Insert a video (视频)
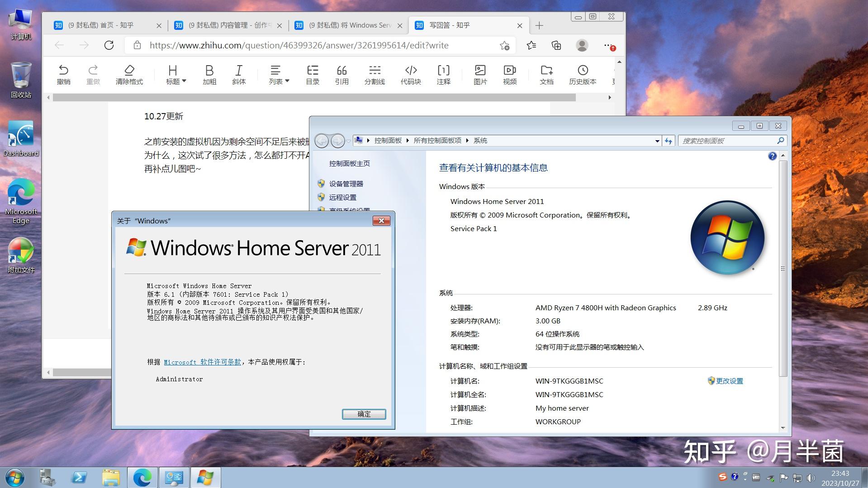The height and width of the screenshot is (488, 868). click(x=510, y=75)
